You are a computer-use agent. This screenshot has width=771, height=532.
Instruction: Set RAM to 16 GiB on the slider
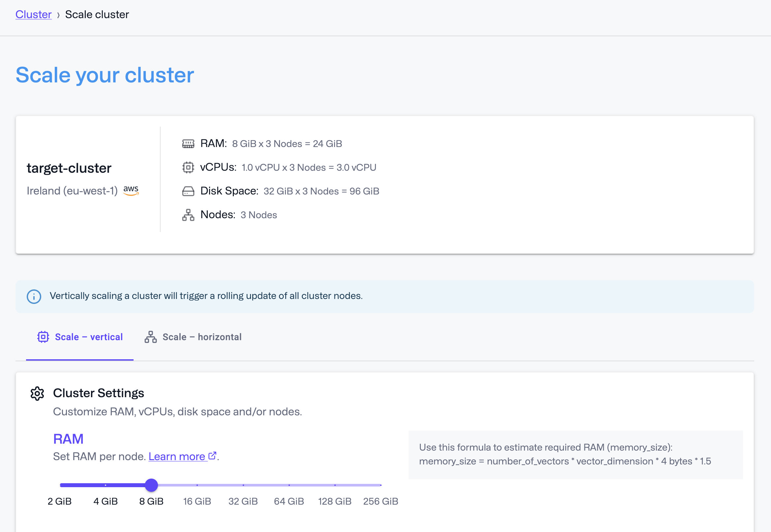click(x=197, y=485)
